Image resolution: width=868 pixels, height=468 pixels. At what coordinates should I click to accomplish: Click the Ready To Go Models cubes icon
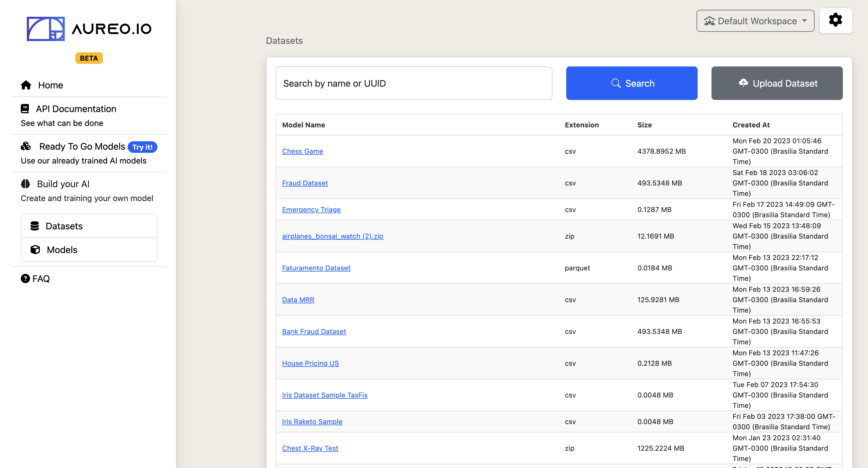click(x=26, y=146)
